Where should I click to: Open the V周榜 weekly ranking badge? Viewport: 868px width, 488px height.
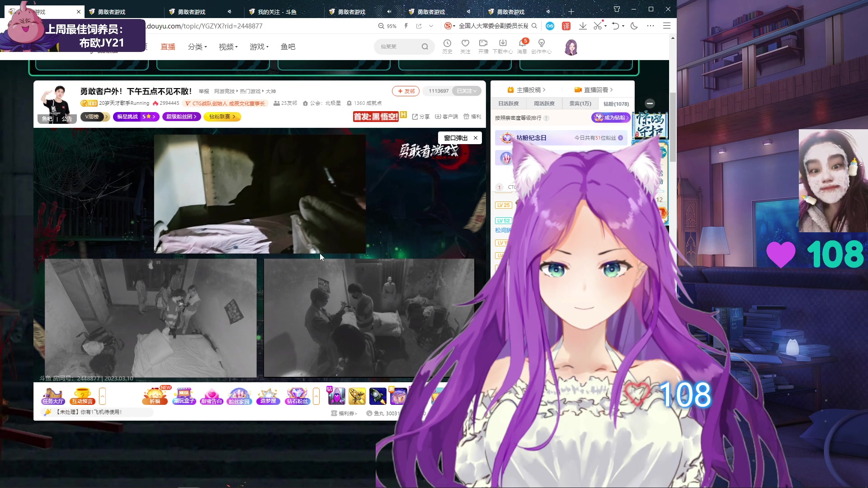point(95,117)
